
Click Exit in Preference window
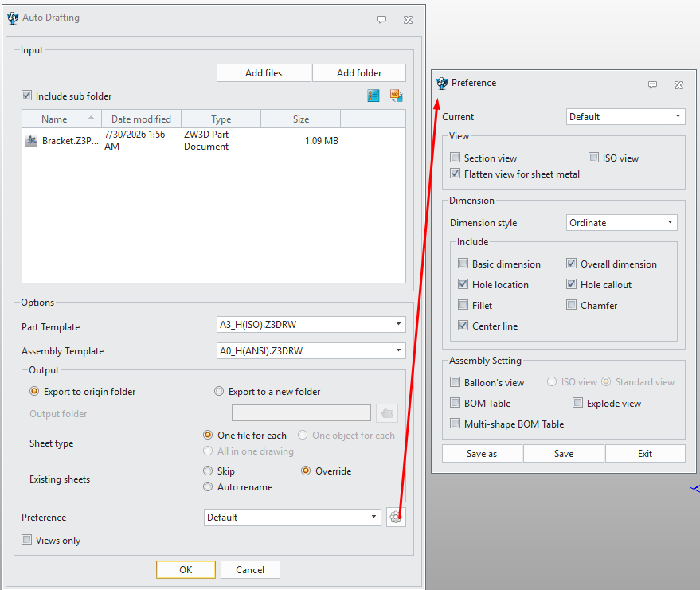(645, 454)
